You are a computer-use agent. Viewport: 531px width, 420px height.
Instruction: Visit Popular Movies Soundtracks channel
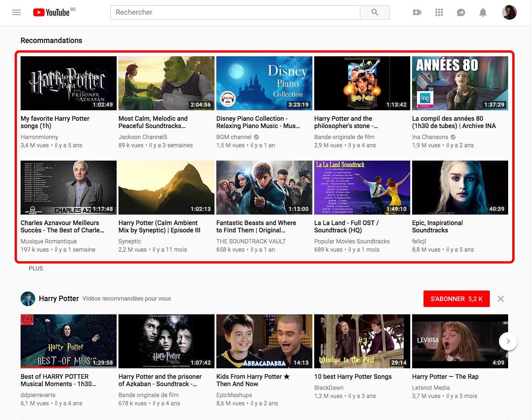point(352,242)
